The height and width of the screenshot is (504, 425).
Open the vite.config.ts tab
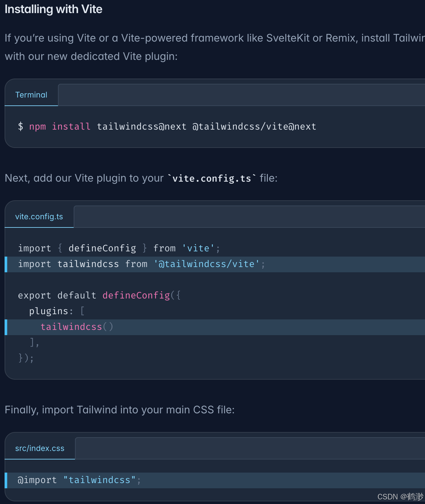click(39, 217)
